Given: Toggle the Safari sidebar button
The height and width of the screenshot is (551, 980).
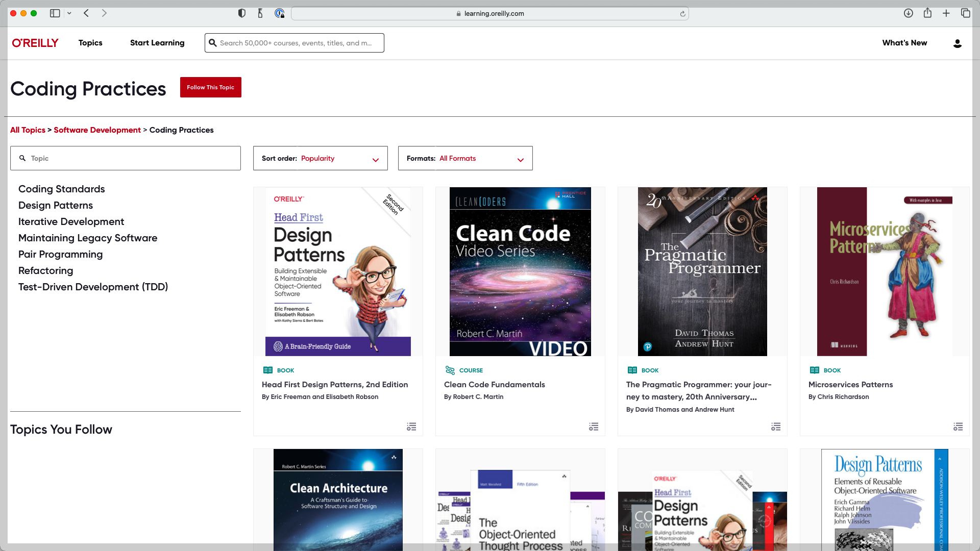Looking at the screenshot, I should pos(55,13).
